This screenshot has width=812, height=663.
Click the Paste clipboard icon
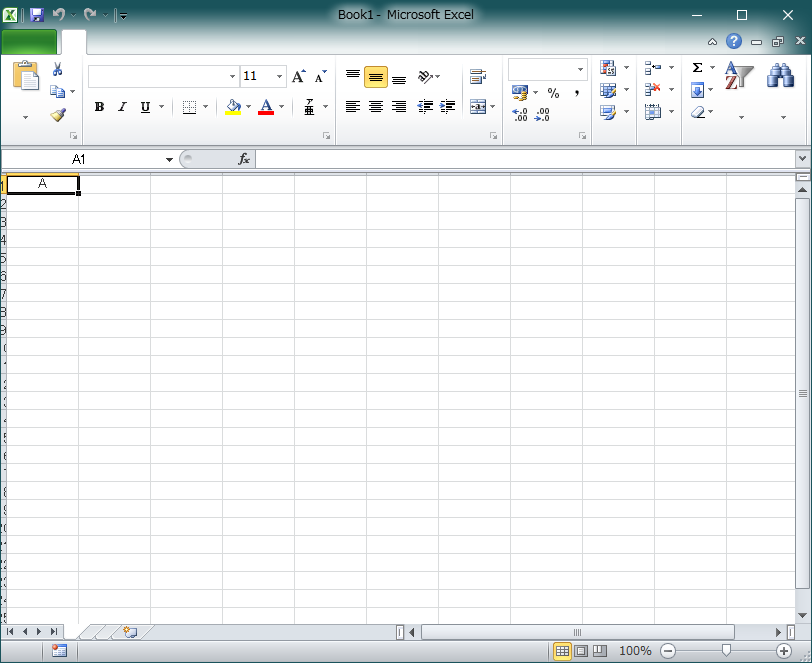tap(26, 76)
